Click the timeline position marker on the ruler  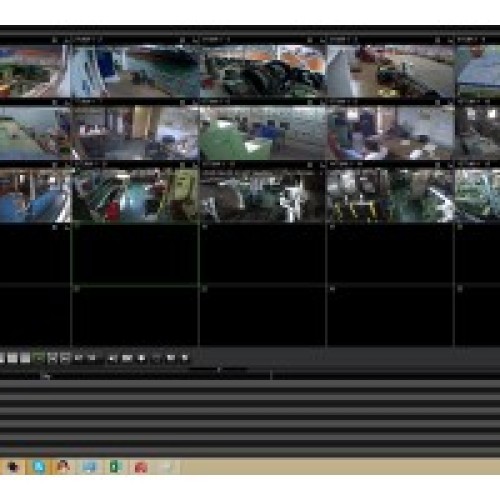272,375
